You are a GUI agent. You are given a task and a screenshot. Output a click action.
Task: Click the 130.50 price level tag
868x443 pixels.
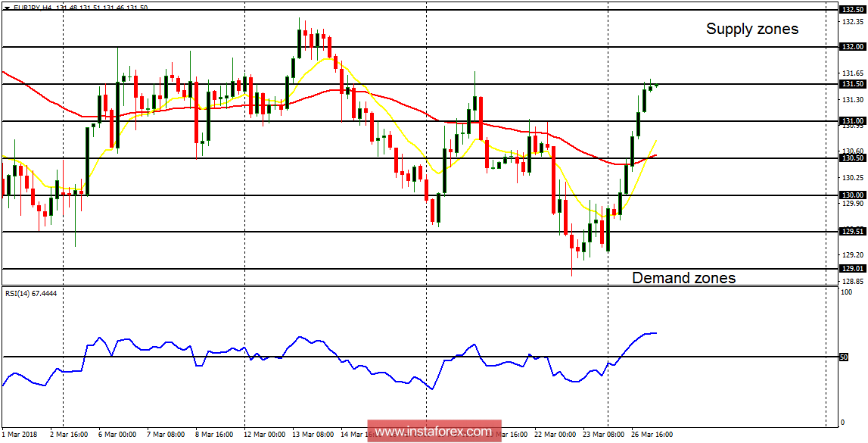pyautogui.click(x=853, y=158)
